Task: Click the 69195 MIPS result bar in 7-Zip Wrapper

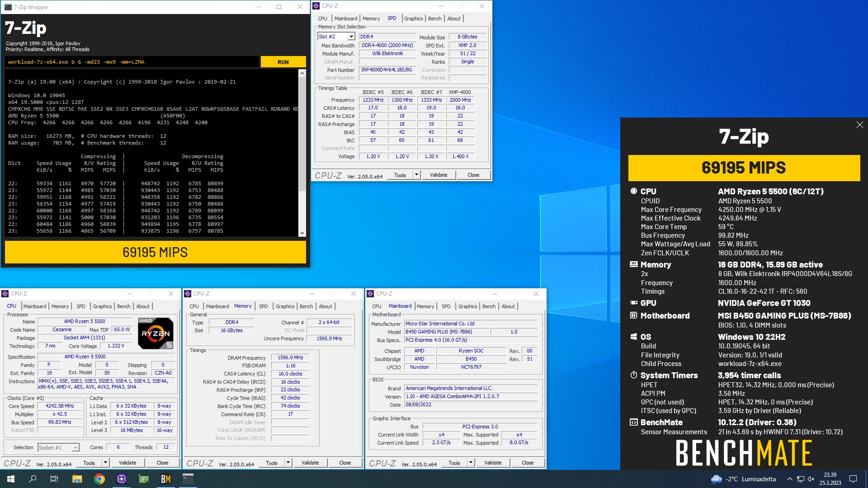Action: click(156, 252)
